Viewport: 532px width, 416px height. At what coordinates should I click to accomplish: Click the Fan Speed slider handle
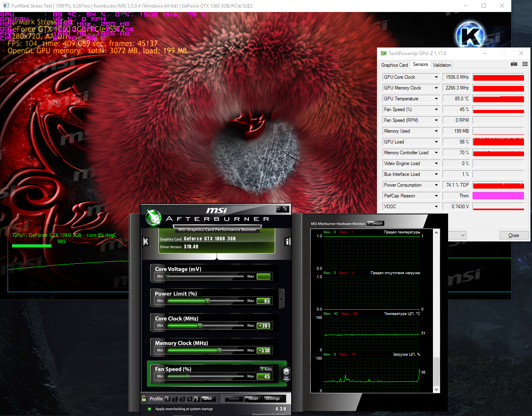(x=187, y=376)
